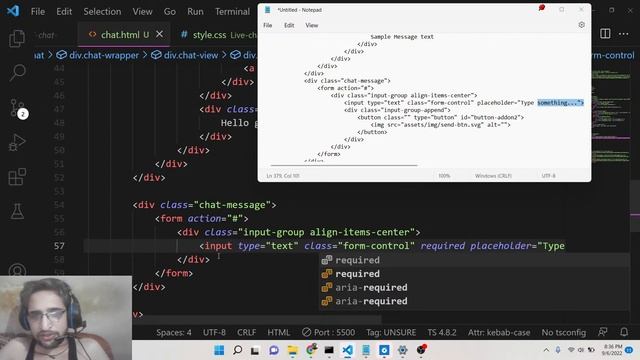This screenshot has height=360, width=640.
Task: Open Task View in the taskbar
Action: (x=255, y=350)
